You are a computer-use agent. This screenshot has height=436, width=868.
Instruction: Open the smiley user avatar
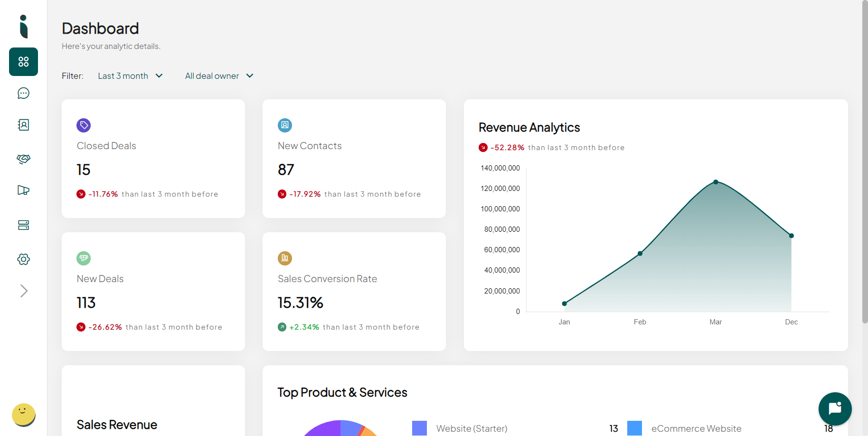(x=23, y=415)
